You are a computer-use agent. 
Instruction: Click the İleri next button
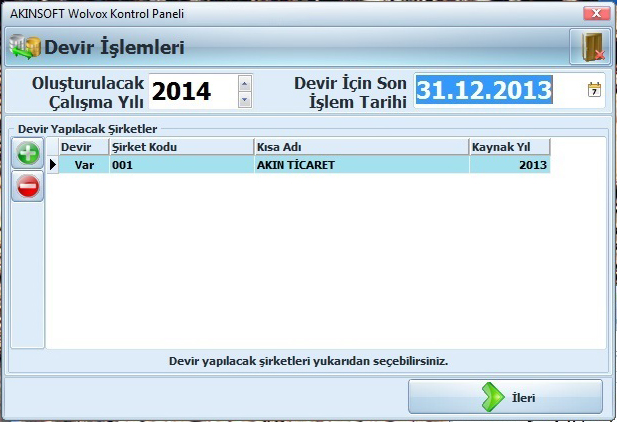[505, 396]
